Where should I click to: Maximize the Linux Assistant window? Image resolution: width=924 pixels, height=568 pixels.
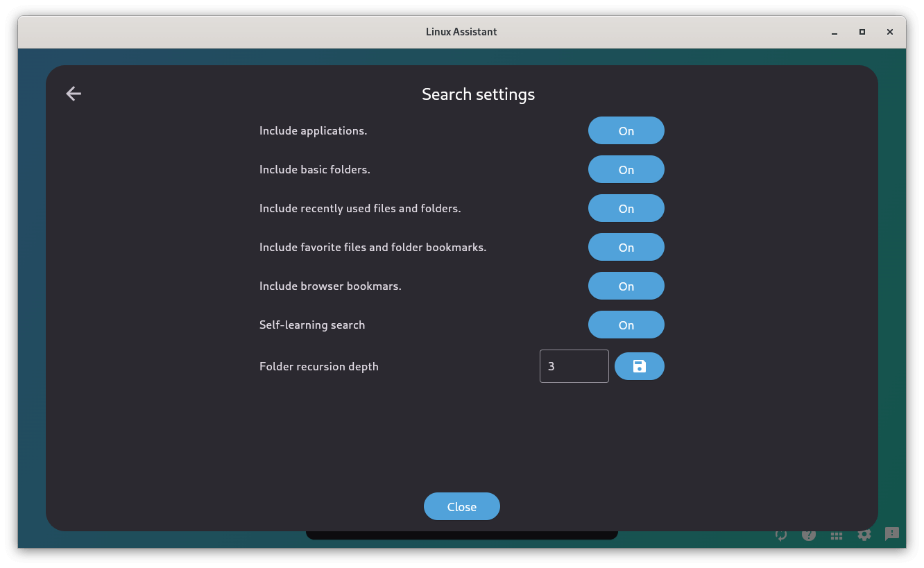click(x=862, y=32)
